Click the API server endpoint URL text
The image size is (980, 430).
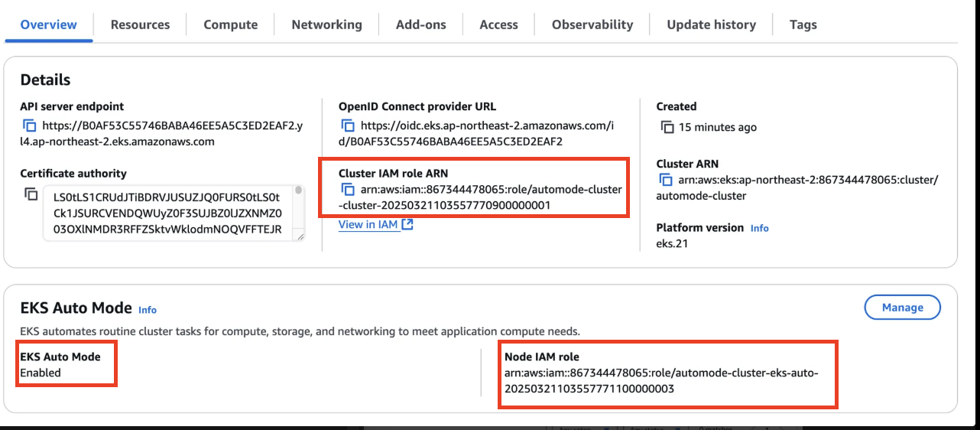coord(161,134)
